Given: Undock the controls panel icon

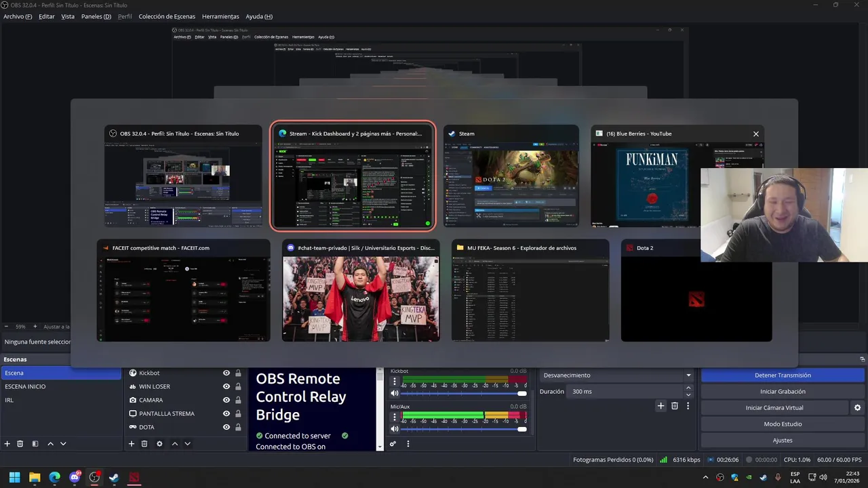Looking at the screenshot, I should (863, 359).
